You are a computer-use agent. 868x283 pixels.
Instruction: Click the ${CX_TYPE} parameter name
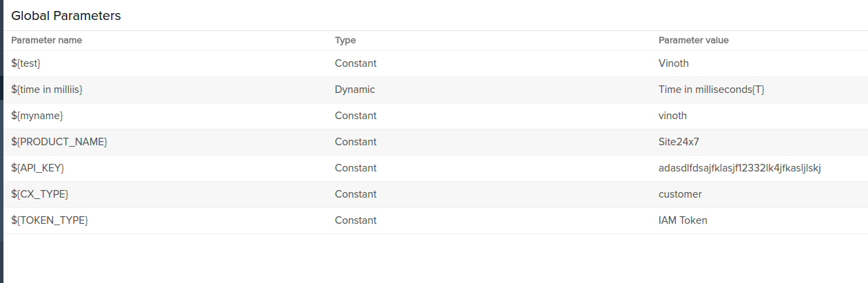click(40, 194)
